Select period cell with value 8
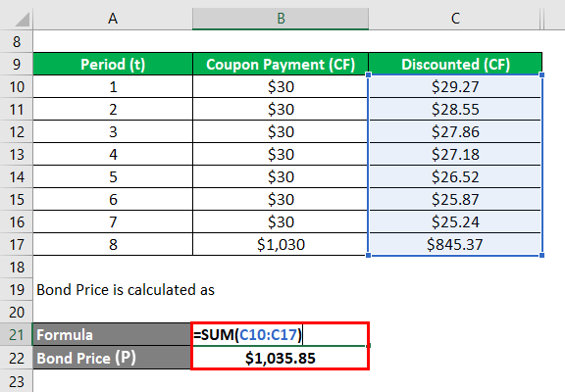Viewport: 565px width, 392px height. (113, 244)
